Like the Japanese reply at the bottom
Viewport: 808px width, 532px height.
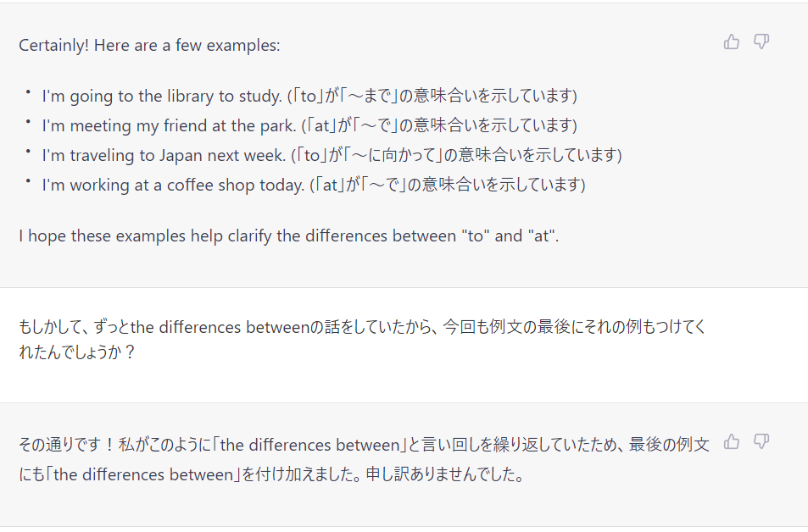click(x=731, y=442)
